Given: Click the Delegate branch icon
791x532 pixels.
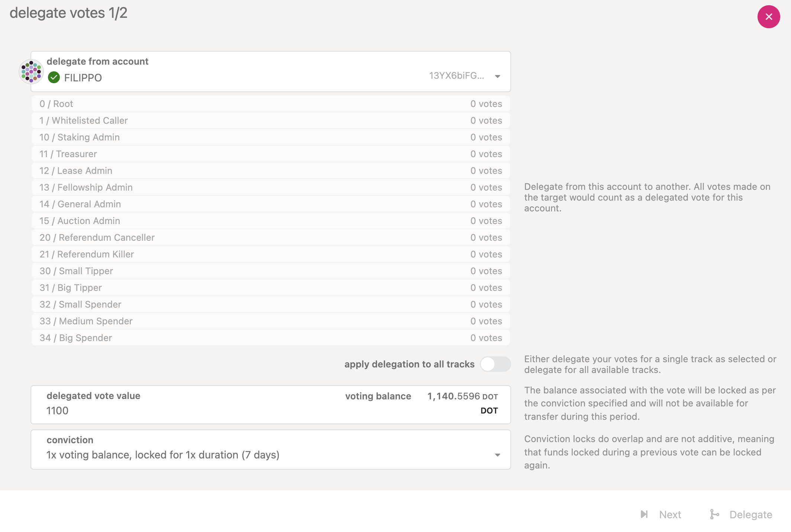Looking at the screenshot, I should tap(714, 514).
